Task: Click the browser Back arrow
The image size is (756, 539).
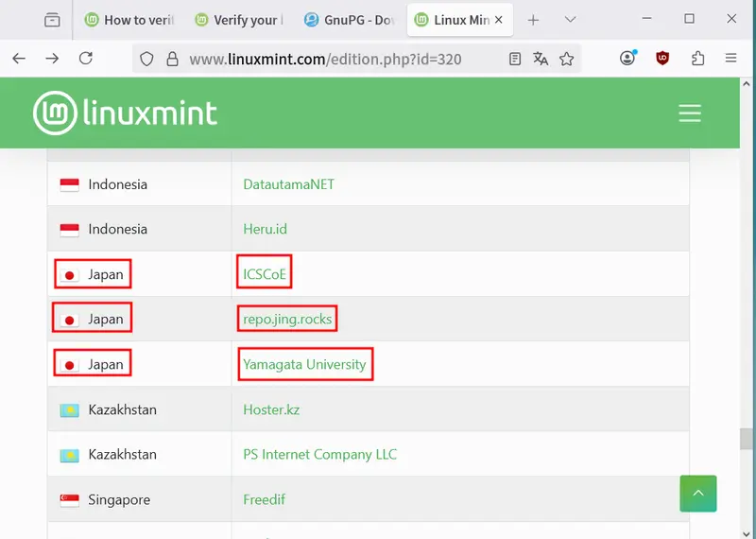Action: [x=19, y=59]
